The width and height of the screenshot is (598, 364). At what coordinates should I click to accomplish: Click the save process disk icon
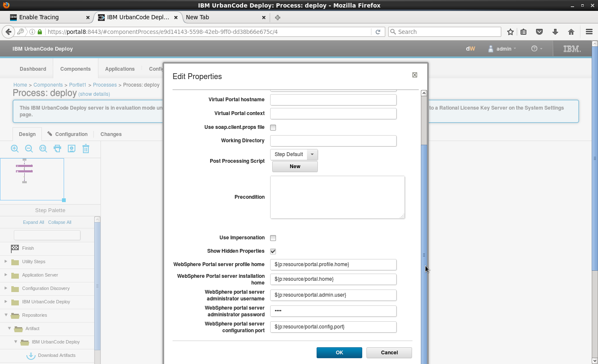tap(72, 149)
